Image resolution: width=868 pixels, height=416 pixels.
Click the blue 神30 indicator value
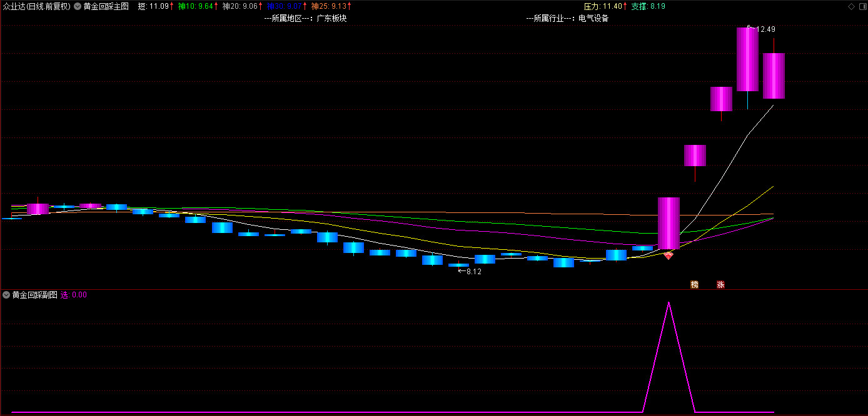pyautogui.click(x=286, y=6)
